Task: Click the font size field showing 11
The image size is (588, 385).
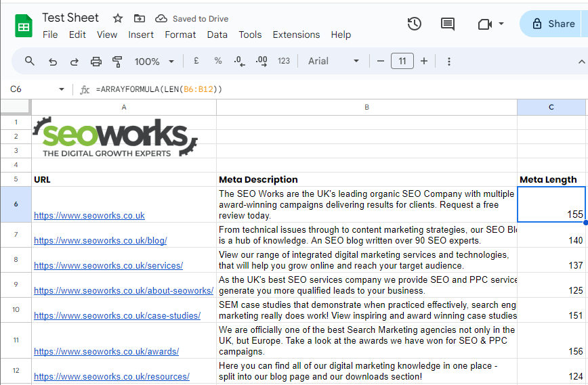Action: [x=402, y=61]
